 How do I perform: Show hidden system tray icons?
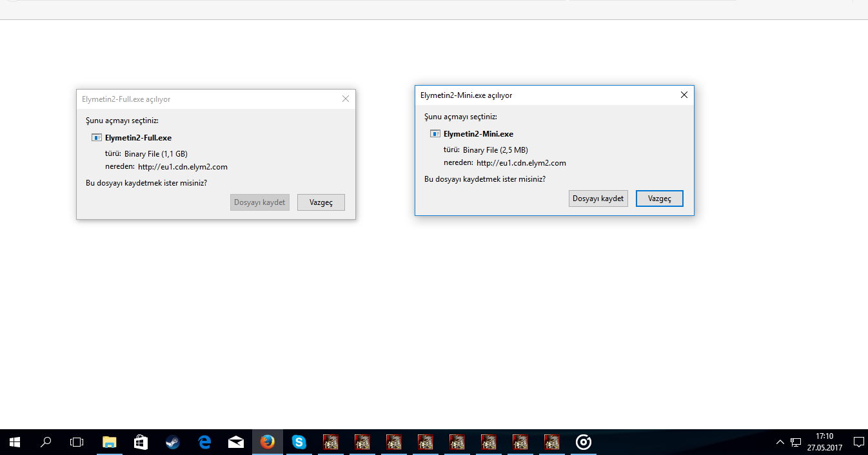[780, 442]
